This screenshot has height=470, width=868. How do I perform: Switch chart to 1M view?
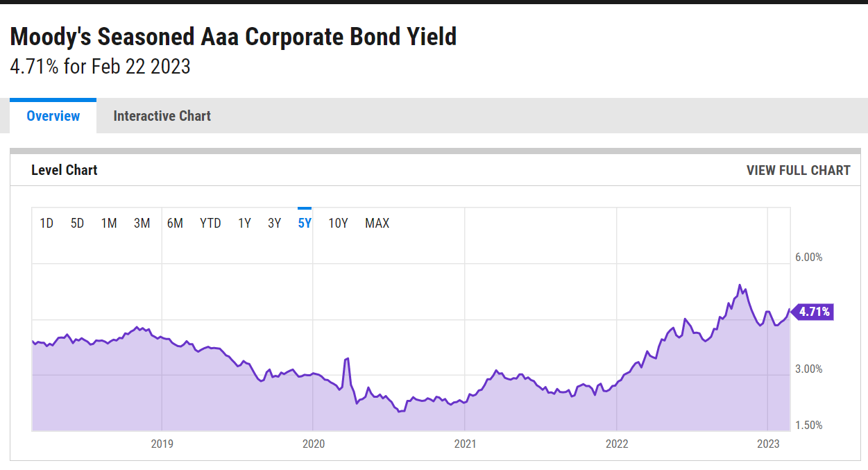pyautogui.click(x=109, y=223)
